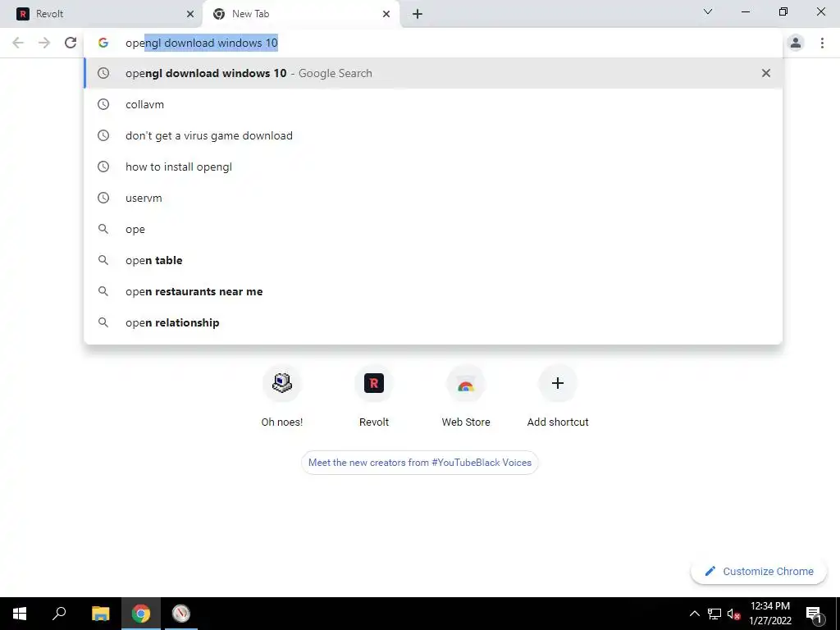Click the magnifier icon beside 'open table'
Screen dimensions: 840x630
pos(103,260)
